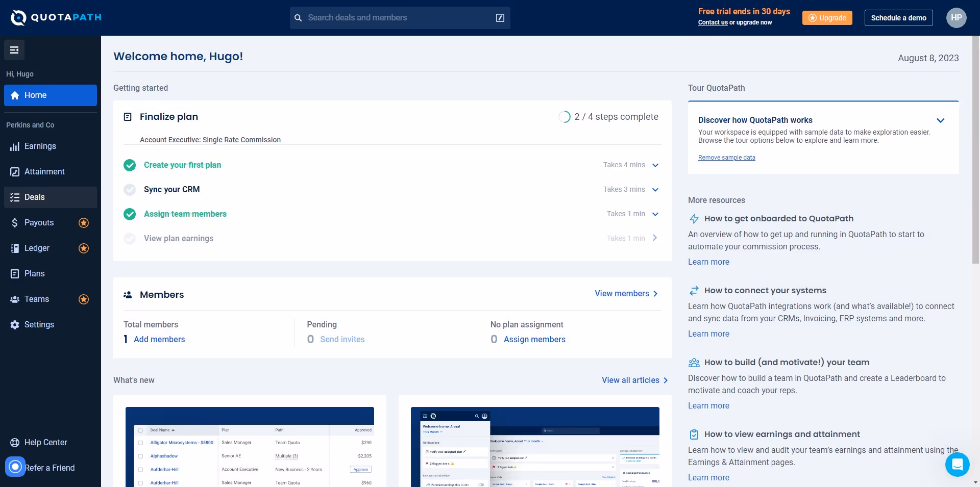980x487 pixels.
Task: Expand the Sync your CRM step
Action: pos(655,190)
